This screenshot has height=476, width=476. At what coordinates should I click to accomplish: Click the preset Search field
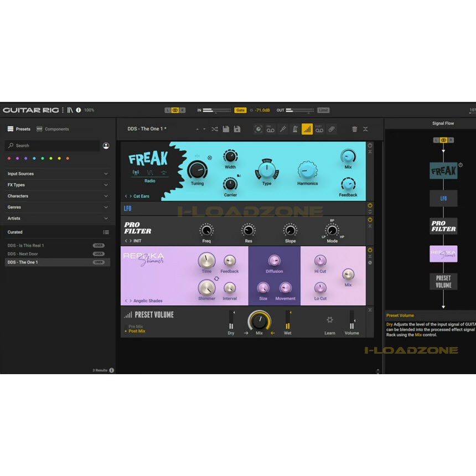pyautogui.click(x=52, y=146)
